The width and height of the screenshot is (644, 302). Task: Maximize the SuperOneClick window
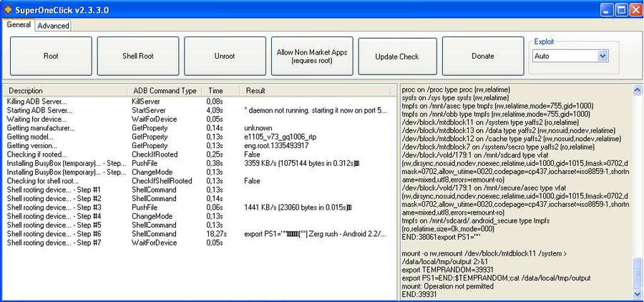[x=621, y=9]
